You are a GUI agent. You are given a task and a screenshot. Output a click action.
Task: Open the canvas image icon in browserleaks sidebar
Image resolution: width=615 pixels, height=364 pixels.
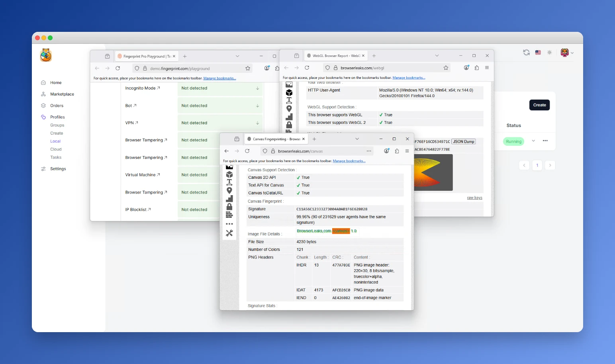[229, 166]
